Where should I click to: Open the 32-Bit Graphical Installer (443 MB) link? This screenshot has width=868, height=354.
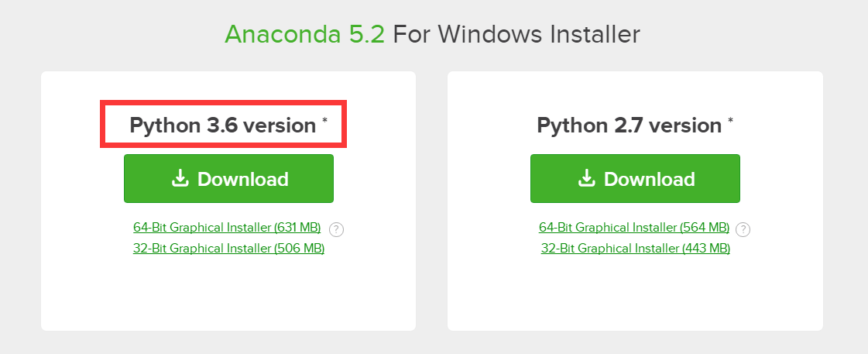[635, 249]
